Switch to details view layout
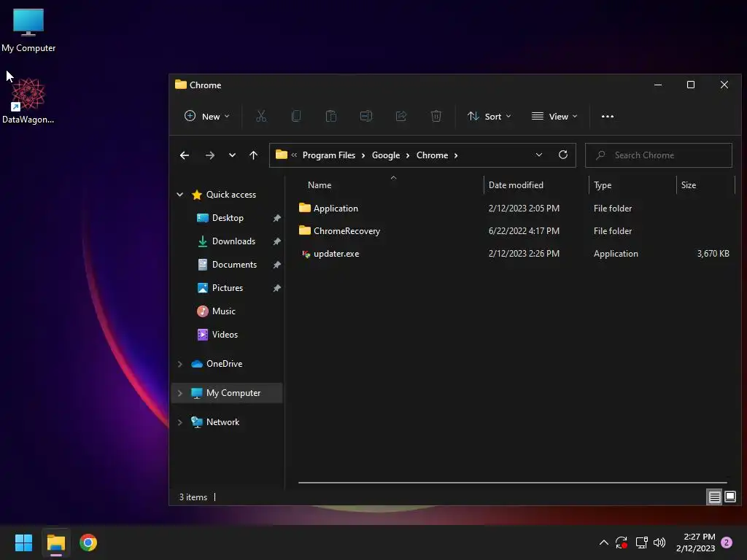 715,497
